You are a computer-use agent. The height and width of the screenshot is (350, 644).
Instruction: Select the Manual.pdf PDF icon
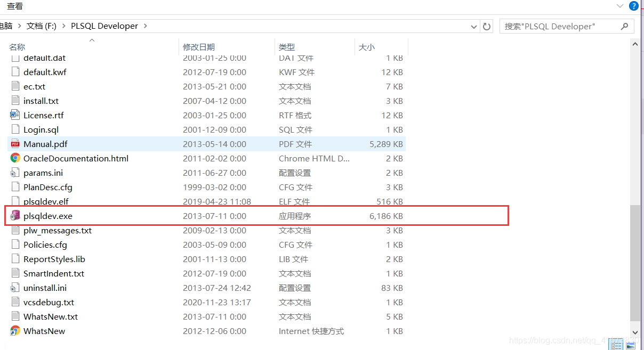click(x=15, y=144)
